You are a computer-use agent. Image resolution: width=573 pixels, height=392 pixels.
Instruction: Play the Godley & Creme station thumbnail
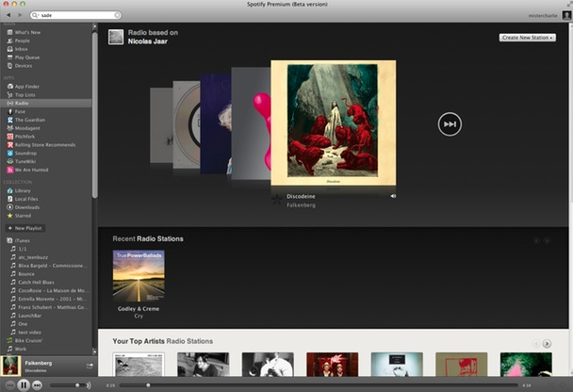pos(138,275)
